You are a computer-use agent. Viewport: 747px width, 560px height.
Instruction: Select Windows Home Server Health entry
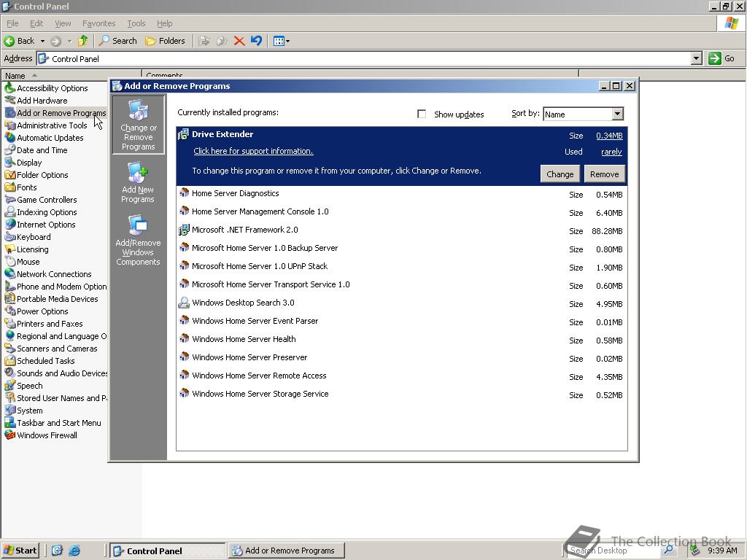[x=402, y=340]
